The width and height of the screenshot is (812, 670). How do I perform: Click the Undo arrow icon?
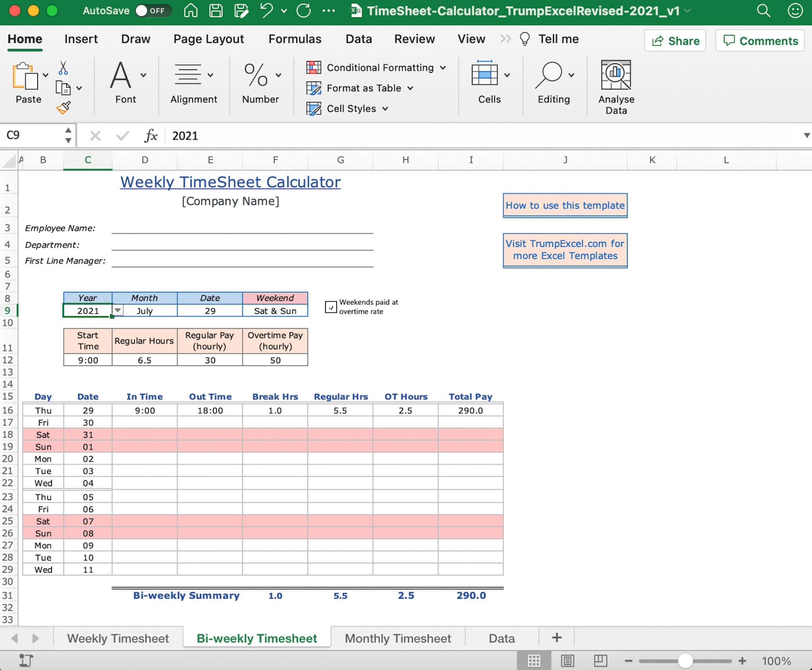(266, 11)
